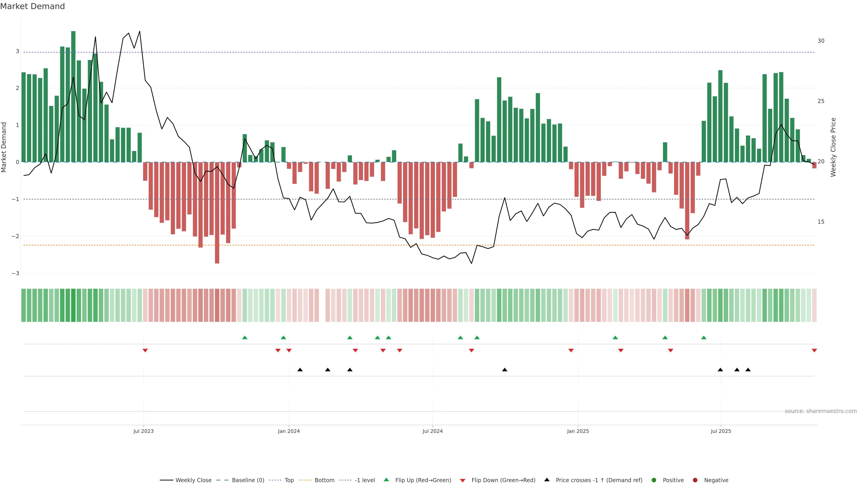Toggle the -1 level legend entry
Screen dimensions: 868x488
click(365, 480)
